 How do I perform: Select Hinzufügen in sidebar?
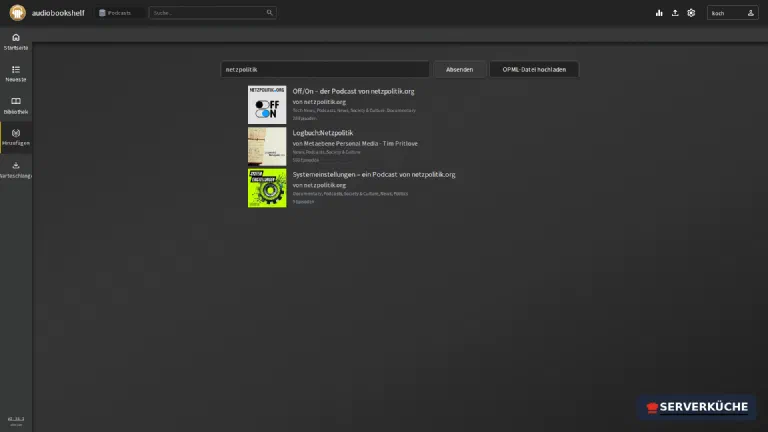16,138
